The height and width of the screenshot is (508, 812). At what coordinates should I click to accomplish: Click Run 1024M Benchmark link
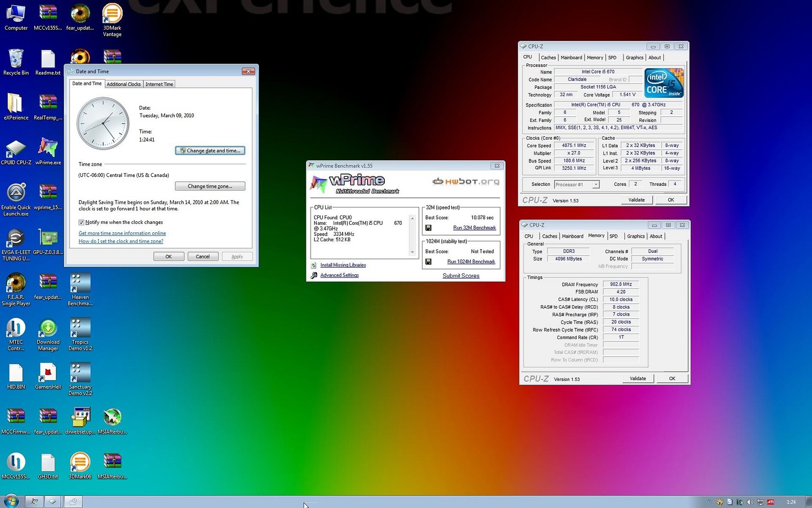471,262
